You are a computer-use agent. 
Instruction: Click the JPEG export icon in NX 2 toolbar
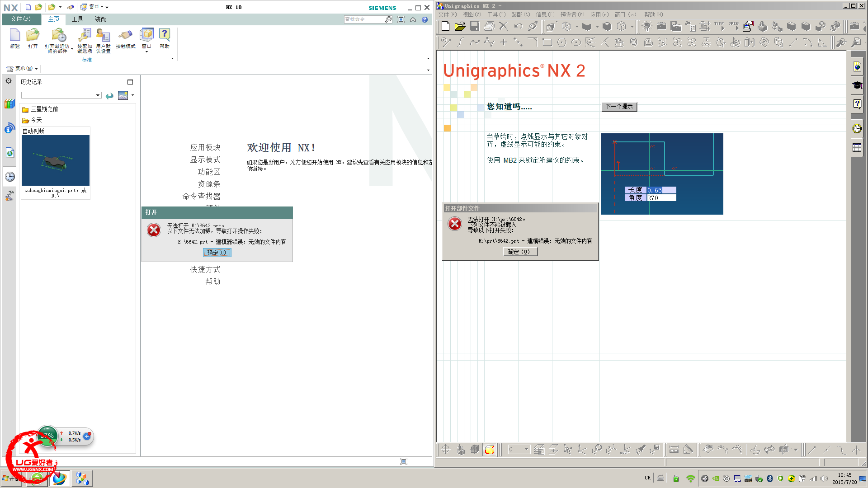coord(734,26)
